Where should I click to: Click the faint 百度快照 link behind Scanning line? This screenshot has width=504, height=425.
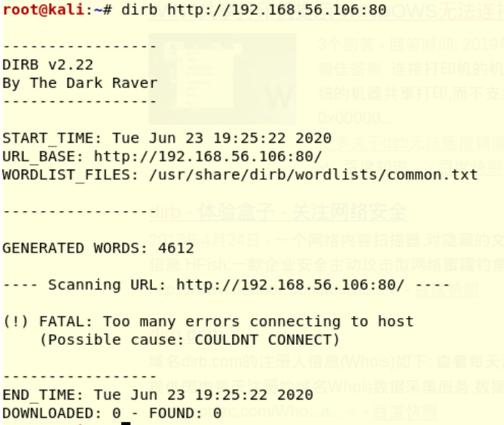click(447, 290)
